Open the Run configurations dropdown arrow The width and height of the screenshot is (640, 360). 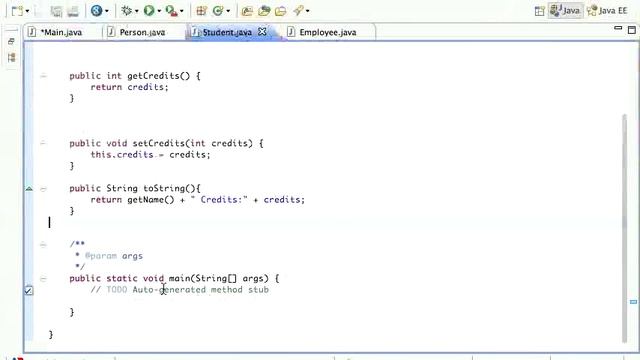159,11
